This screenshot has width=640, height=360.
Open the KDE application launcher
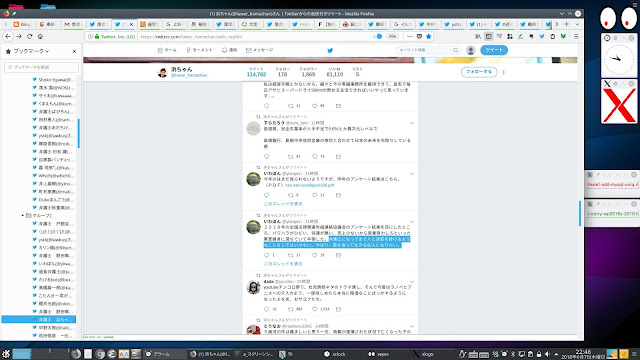[x=6, y=353]
